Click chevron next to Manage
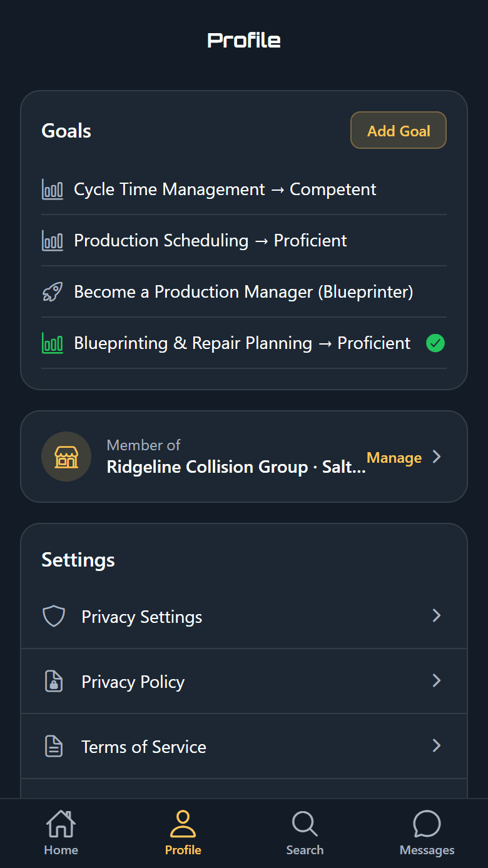488x868 pixels. [437, 457]
